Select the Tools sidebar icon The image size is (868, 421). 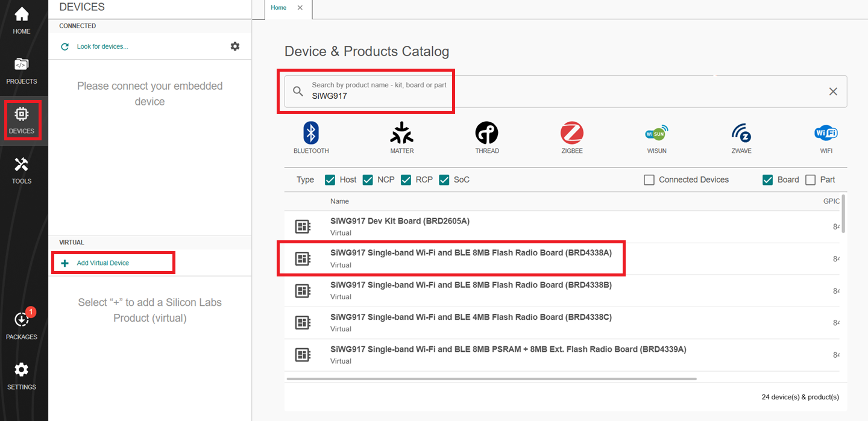[22, 170]
